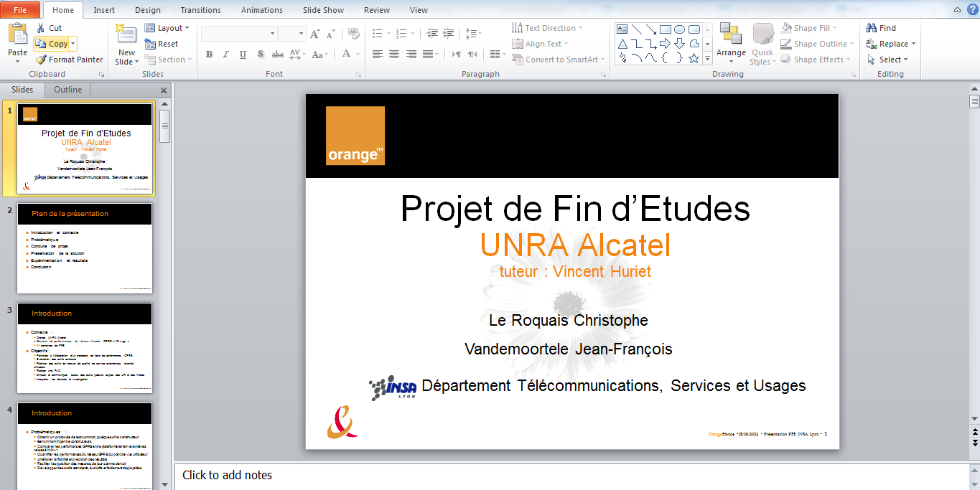Align text right
980x490 pixels.
411,54
